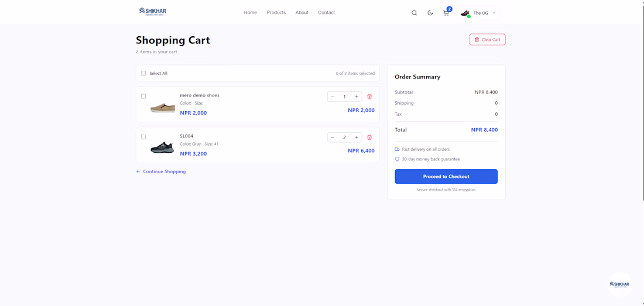
Task: Click SL004 unit price NPR 3,200
Action: pos(193,154)
